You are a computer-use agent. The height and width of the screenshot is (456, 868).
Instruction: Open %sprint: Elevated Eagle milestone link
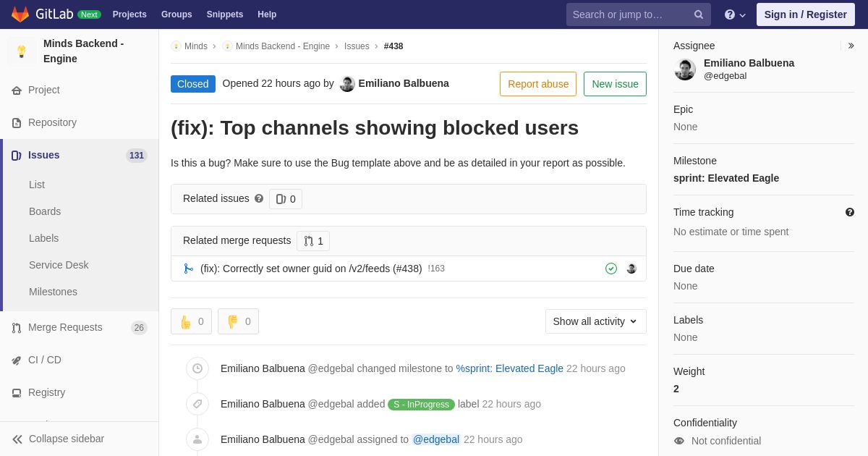coord(510,368)
